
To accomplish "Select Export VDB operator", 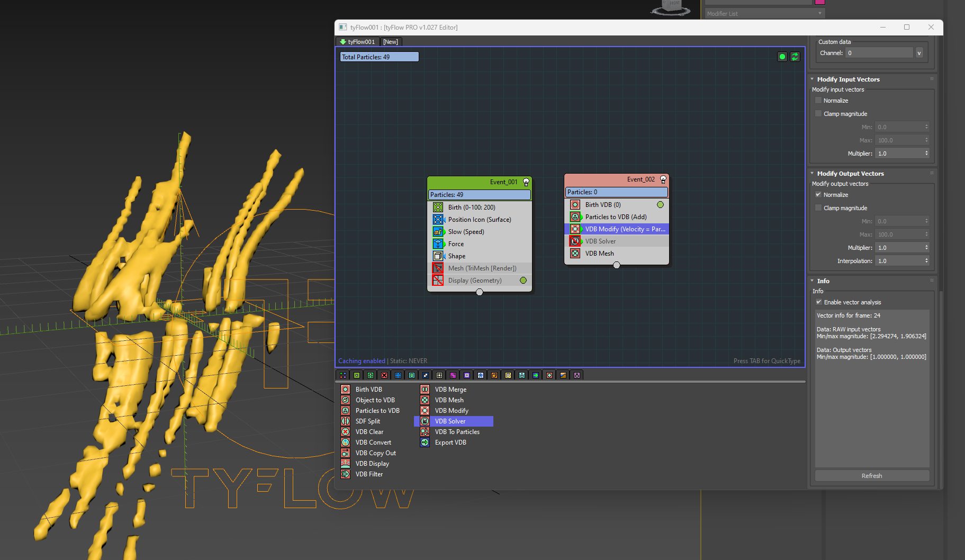I will click(450, 442).
